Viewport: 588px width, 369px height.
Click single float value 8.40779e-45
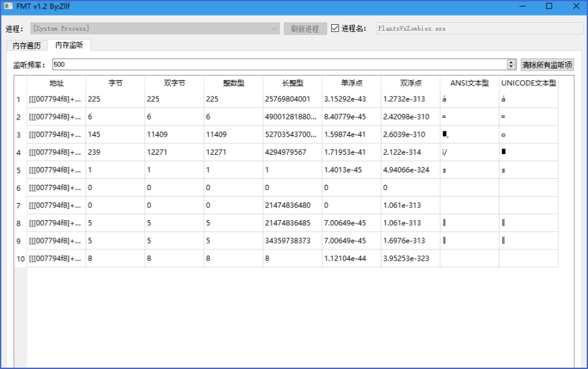pos(351,117)
